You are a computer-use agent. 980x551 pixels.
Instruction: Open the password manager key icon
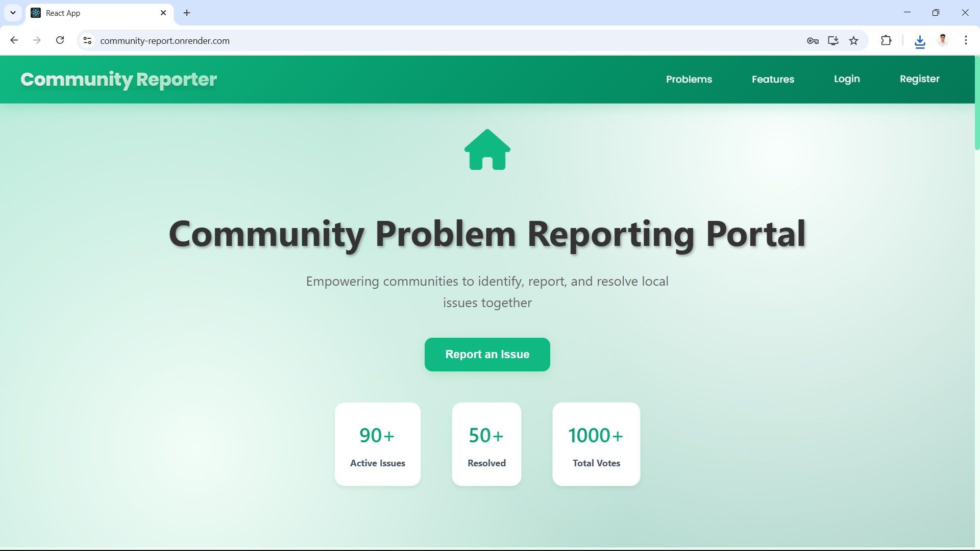click(x=813, y=40)
